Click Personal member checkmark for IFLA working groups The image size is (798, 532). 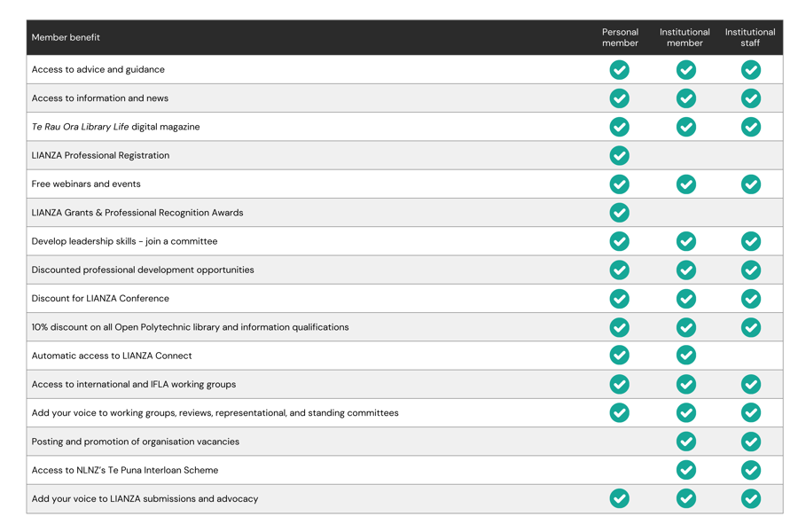[620, 384]
